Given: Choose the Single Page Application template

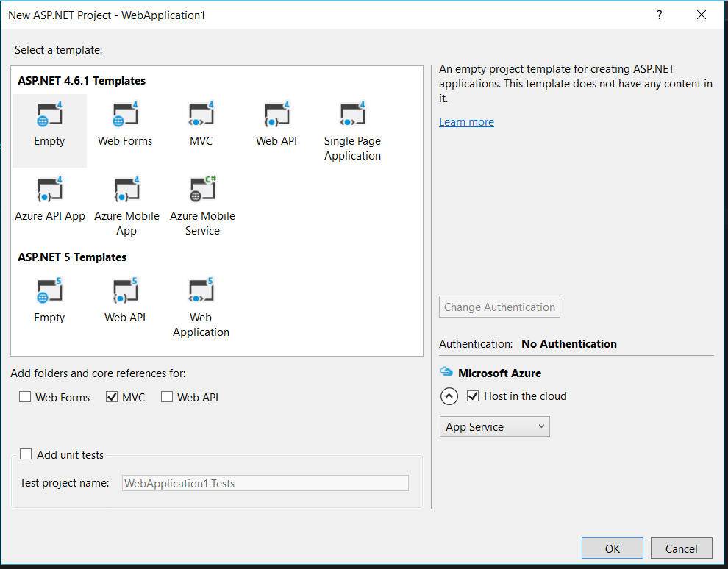Looking at the screenshot, I should 352,115.
